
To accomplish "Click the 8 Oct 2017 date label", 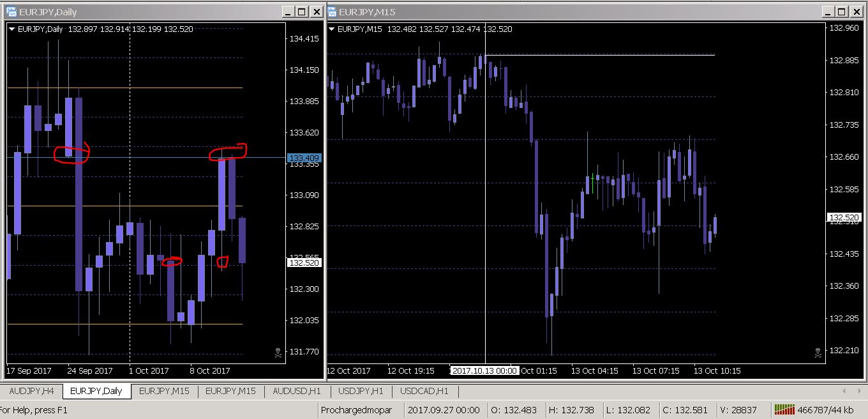I will [209, 370].
